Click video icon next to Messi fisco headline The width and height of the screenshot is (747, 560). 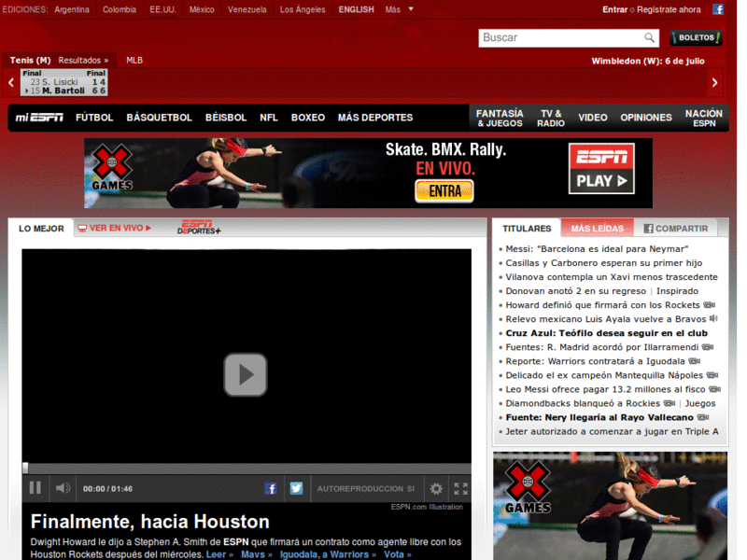(x=714, y=389)
